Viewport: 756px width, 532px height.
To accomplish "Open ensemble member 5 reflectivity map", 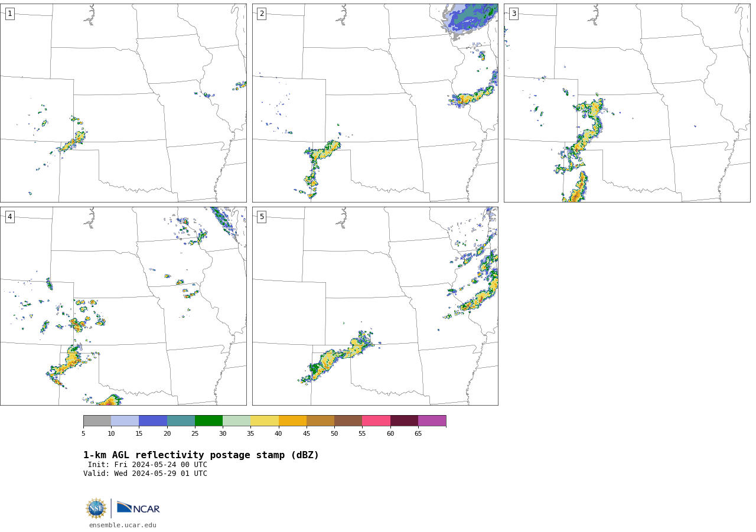I will tap(375, 306).
